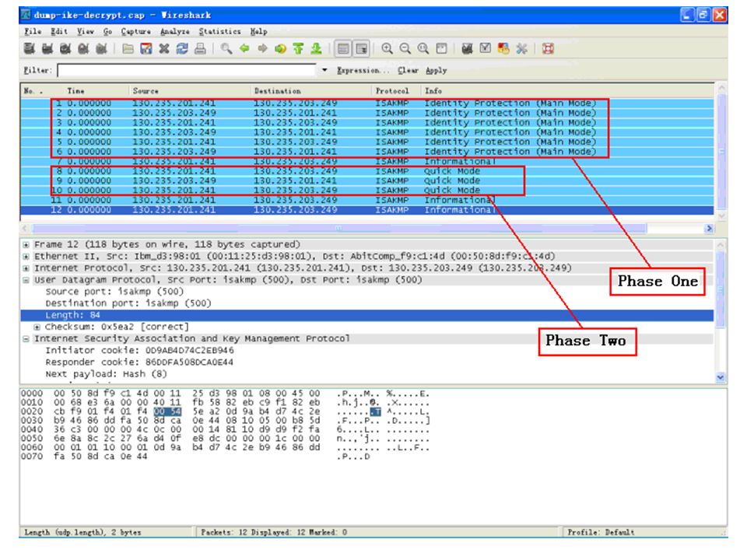Jump to the first packet
The width and height of the screenshot is (747, 560).
click(298, 48)
